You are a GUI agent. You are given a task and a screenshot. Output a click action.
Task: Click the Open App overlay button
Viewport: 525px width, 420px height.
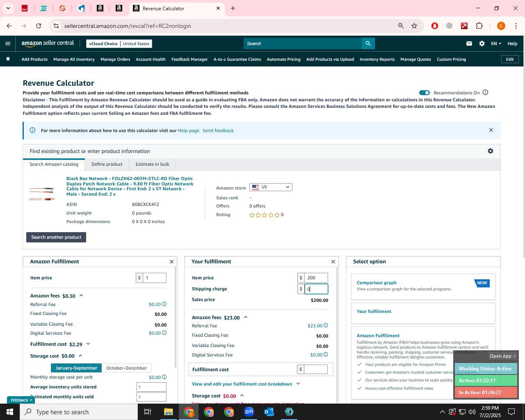pyautogui.click(x=502, y=356)
